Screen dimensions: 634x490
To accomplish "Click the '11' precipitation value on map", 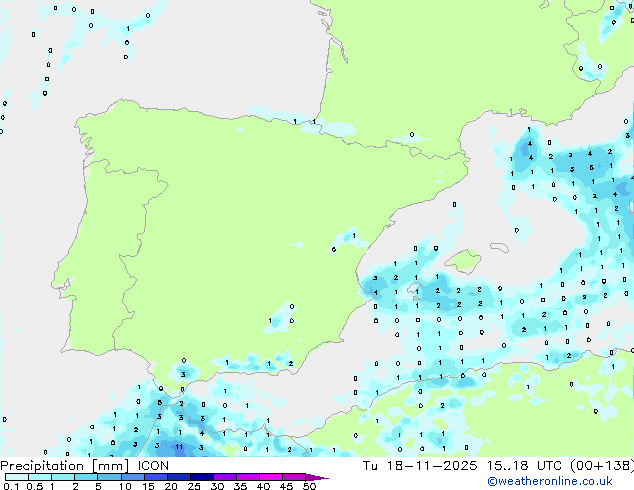I will click(x=179, y=447).
